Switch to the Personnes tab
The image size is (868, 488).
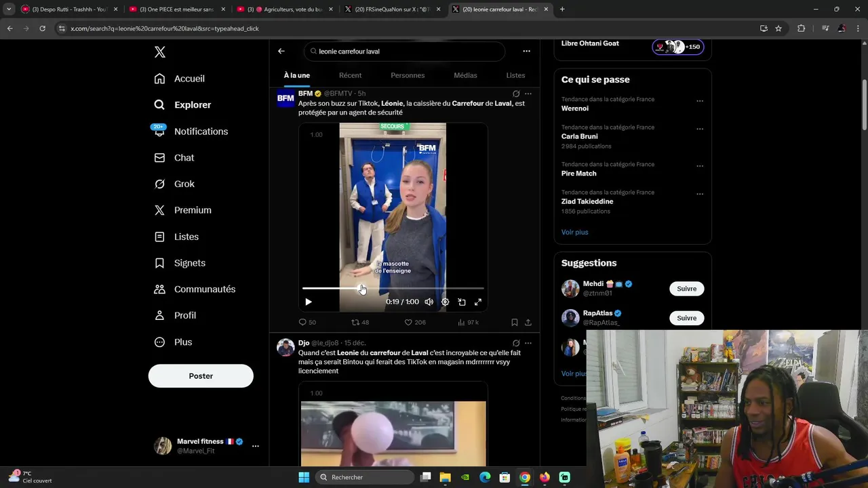(408, 75)
